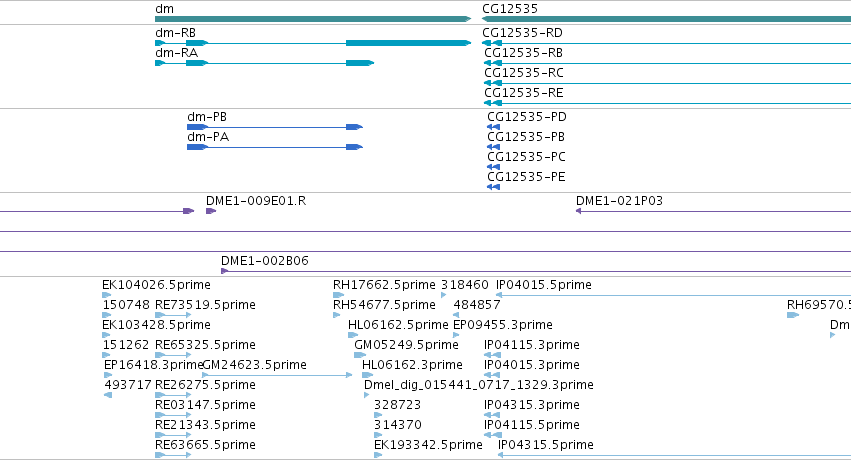Click the dm gene bar

(x=313, y=19)
